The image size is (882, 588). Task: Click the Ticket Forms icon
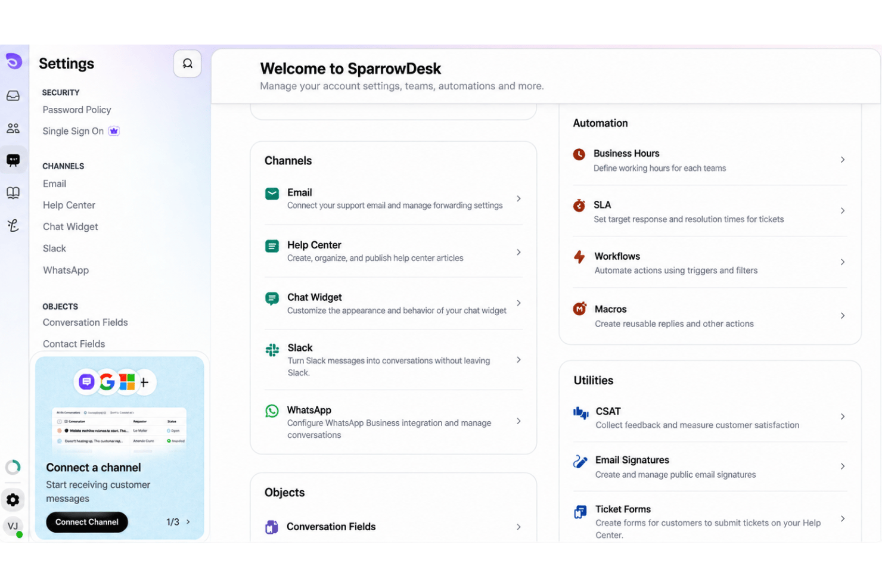580,512
